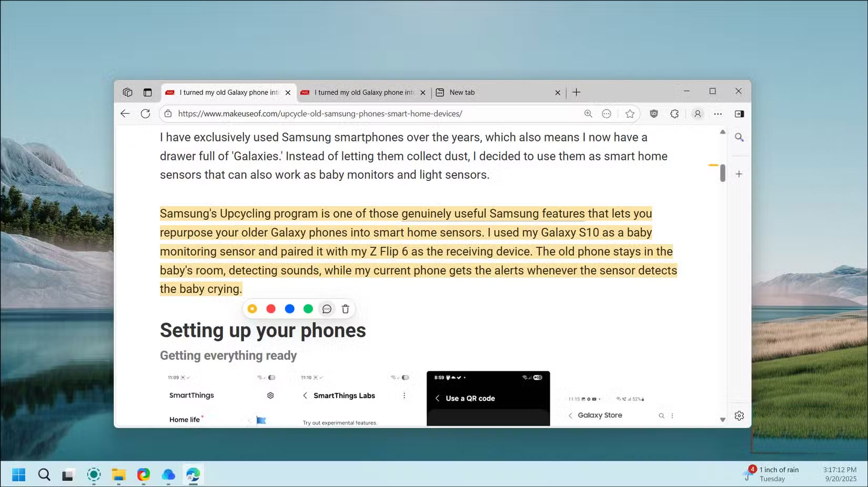This screenshot has height=487, width=868.
Task: Click the sidebar settings gear icon
Action: point(740,415)
